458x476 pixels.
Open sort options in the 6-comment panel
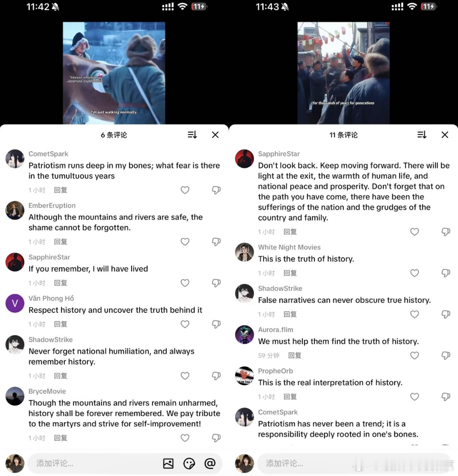[x=192, y=135]
